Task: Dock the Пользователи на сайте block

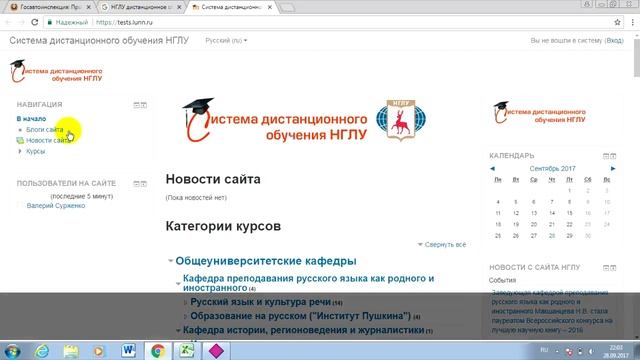Action: [144, 184]
